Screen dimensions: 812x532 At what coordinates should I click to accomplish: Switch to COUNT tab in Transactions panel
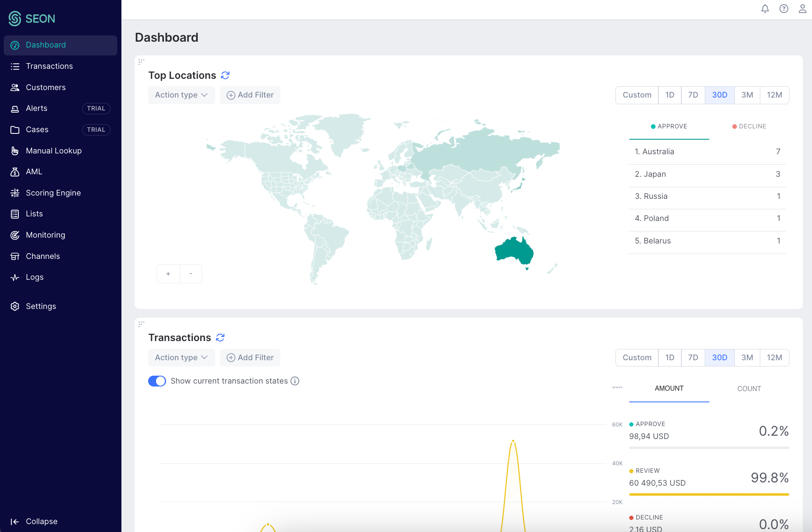point(749,389)
